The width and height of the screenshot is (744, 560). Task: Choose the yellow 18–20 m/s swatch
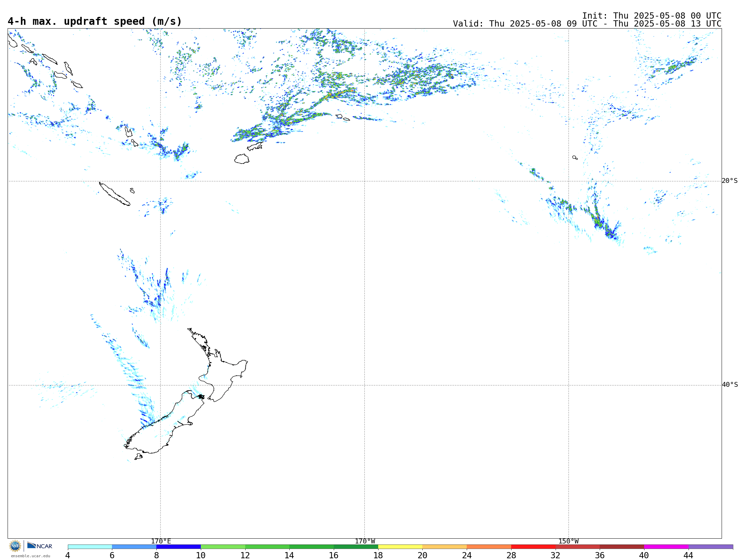400,547
